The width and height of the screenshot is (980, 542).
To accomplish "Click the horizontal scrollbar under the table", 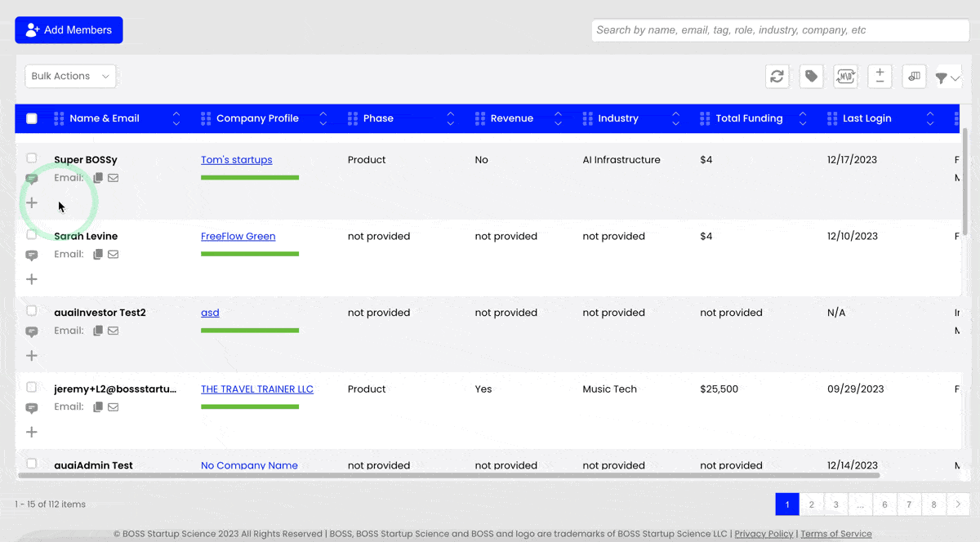I will (448, 474).
